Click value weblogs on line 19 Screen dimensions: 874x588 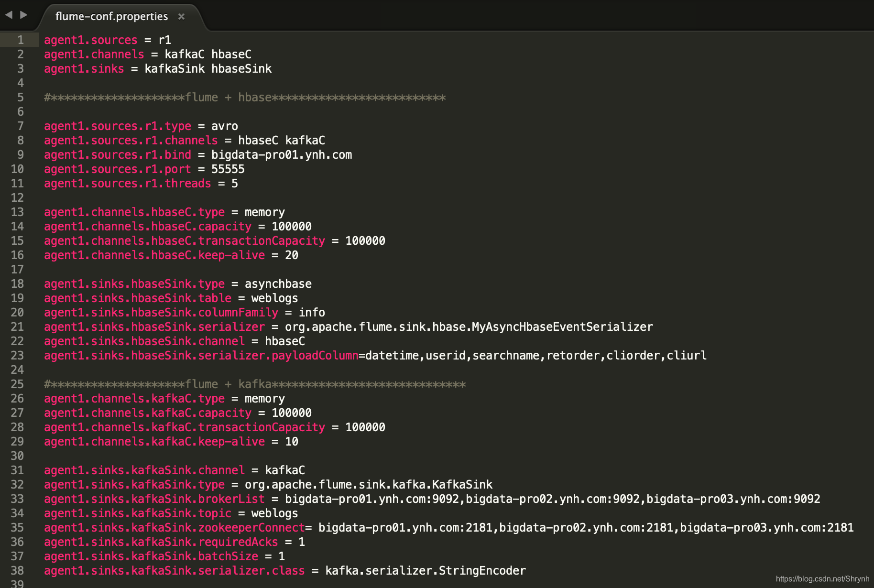[x=275, y=298]
